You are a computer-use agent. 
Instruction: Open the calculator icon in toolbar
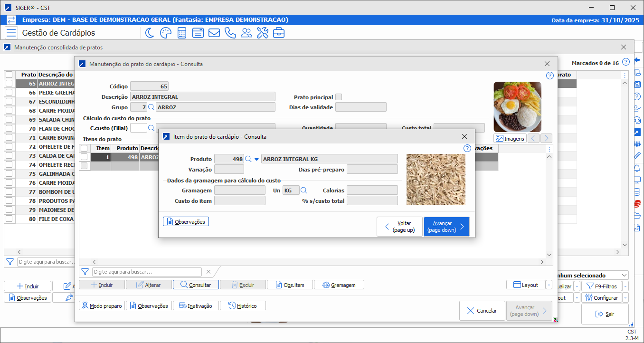181,33
